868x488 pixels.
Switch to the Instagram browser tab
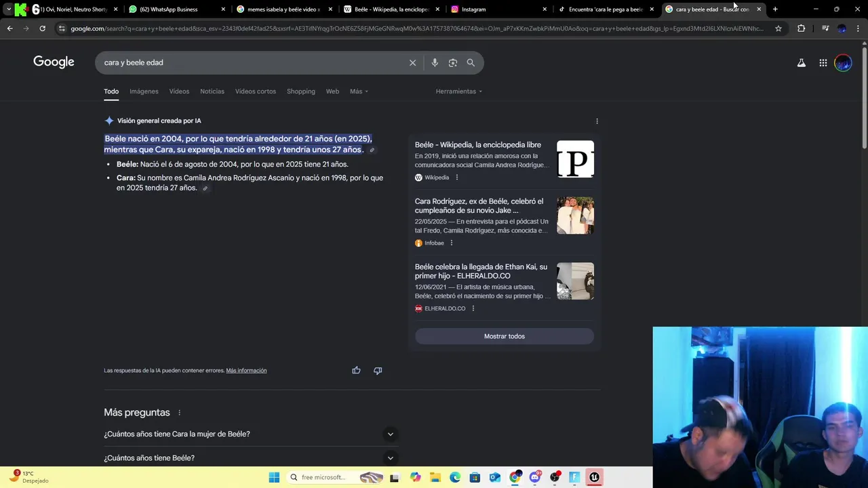pos(498,9)
